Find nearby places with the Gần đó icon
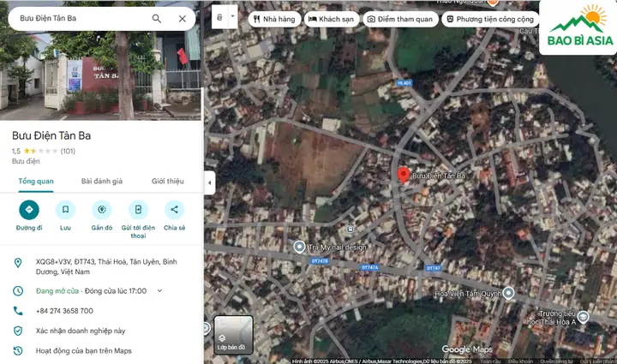 click(x=102, y=210)
